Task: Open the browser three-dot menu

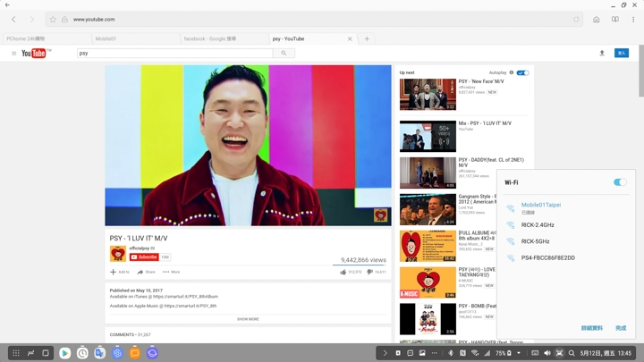Action: 633,20
